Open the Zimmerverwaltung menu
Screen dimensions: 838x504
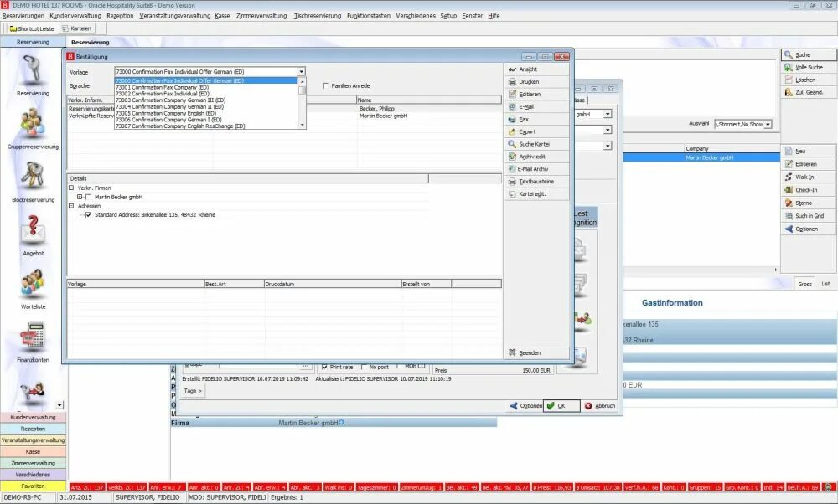click(x=261, y=16)
